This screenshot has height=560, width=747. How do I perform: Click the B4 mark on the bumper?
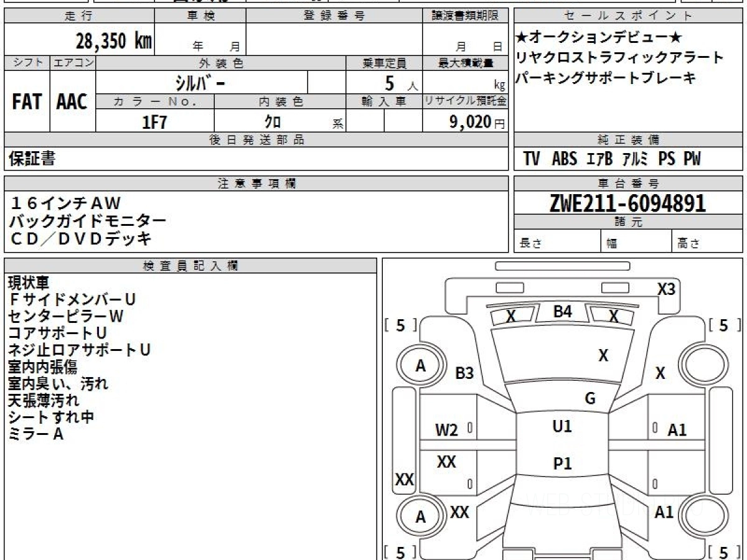[563, 312]
